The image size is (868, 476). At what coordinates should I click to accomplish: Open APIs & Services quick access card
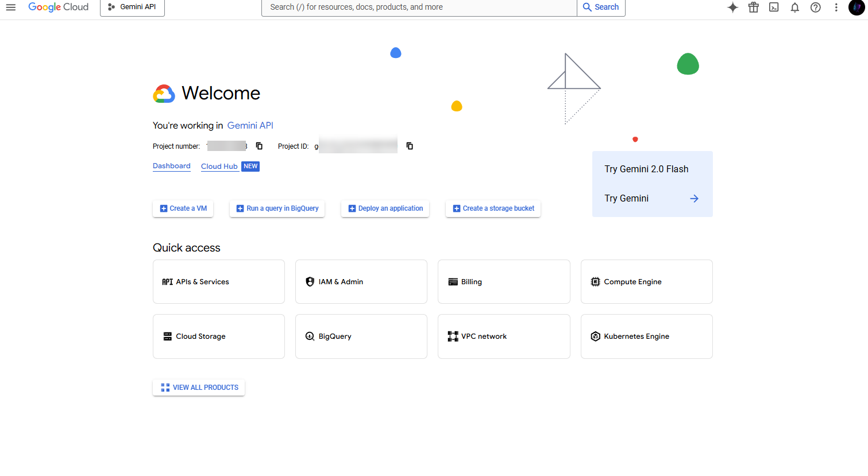pyautogui.click(x=219, y=281)
